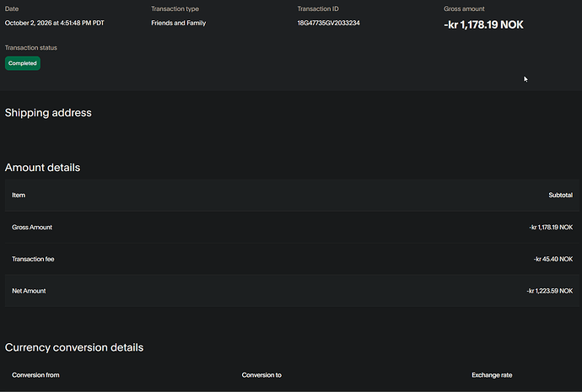Click the Conversion from column header
This screenshot has width=582, height=392.
pos(35,375)
